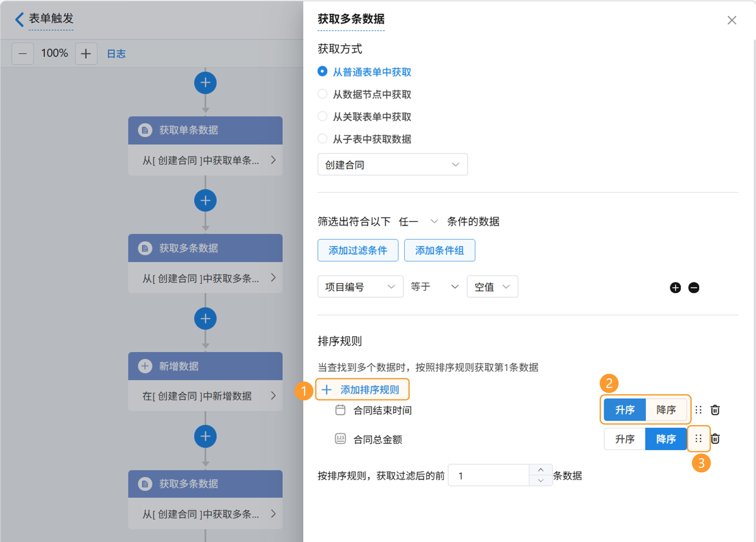Increase the record count with the stepper up arrow

pos(541,470)
